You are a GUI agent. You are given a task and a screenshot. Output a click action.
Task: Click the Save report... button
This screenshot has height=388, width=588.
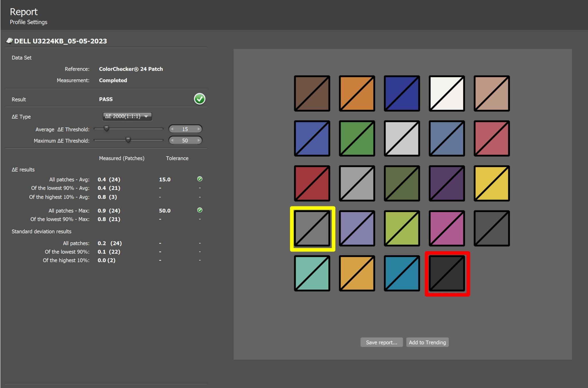click(381, 342)
